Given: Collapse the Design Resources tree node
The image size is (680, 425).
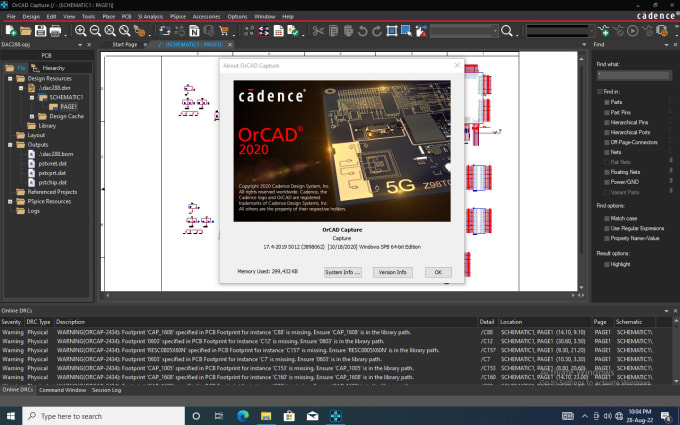Looking at the screenshot, I should pos(10,78).
